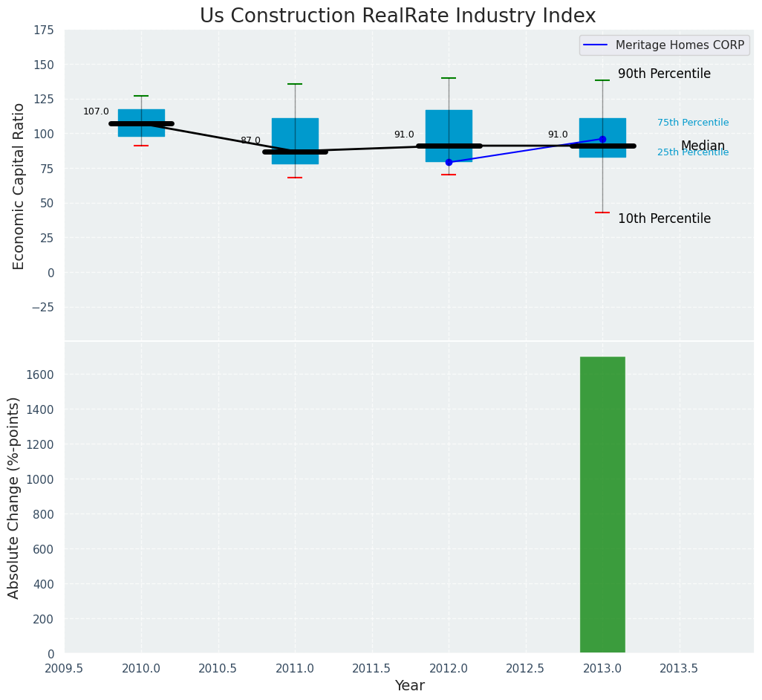Click the '2010.0' x-axis tick label
Image resolution: width=762 pixels, height=700 pixels.
(x=141, y=669)
